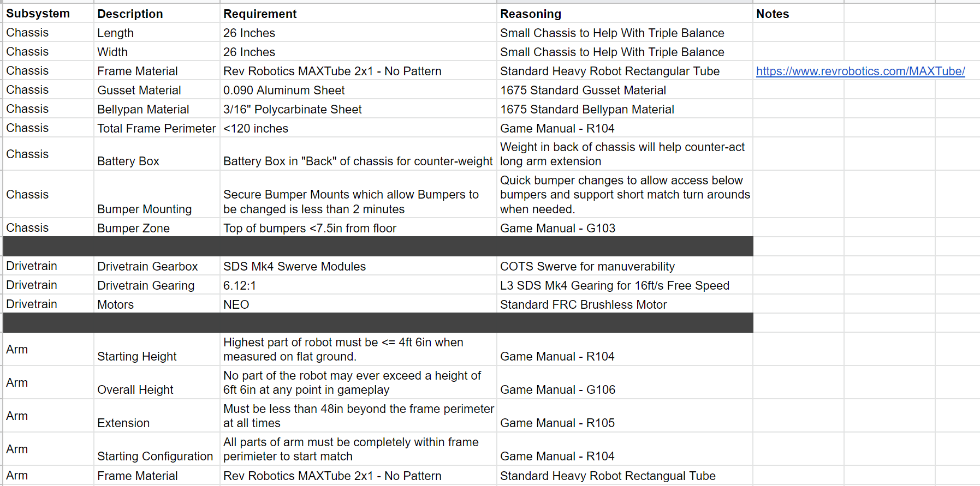The height and width of the screenshot is (486, 980).
Task: Select the Notes header cell
Action: (x=799, y=14)
